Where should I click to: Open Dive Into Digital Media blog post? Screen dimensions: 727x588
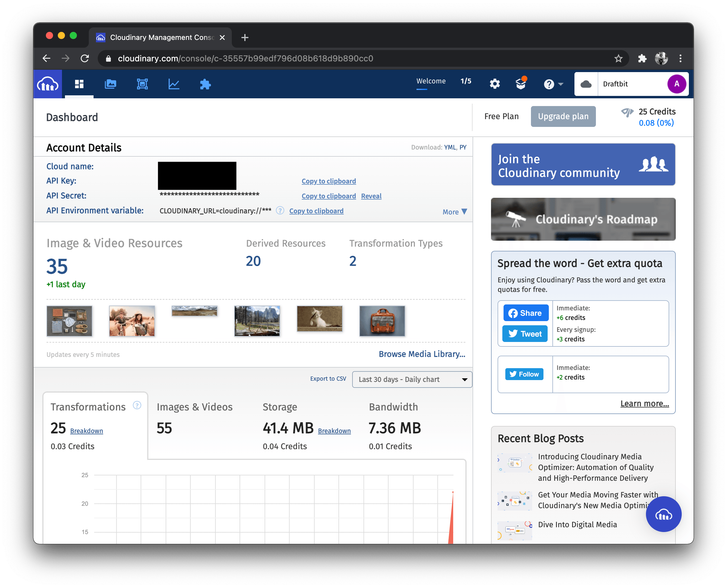point(577,525)
